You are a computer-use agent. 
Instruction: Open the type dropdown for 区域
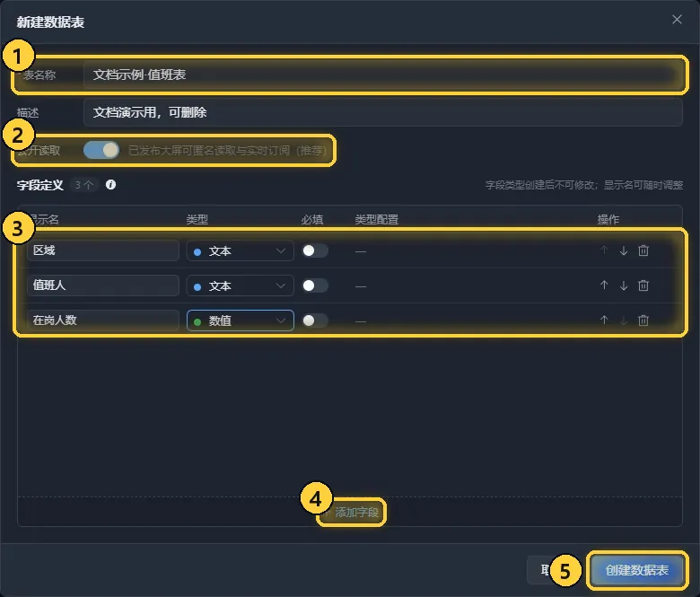tap(241, 250)
